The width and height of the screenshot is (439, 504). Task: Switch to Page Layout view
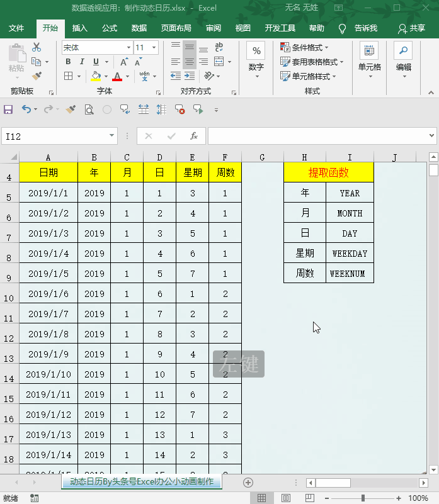(x=285, y=498)
